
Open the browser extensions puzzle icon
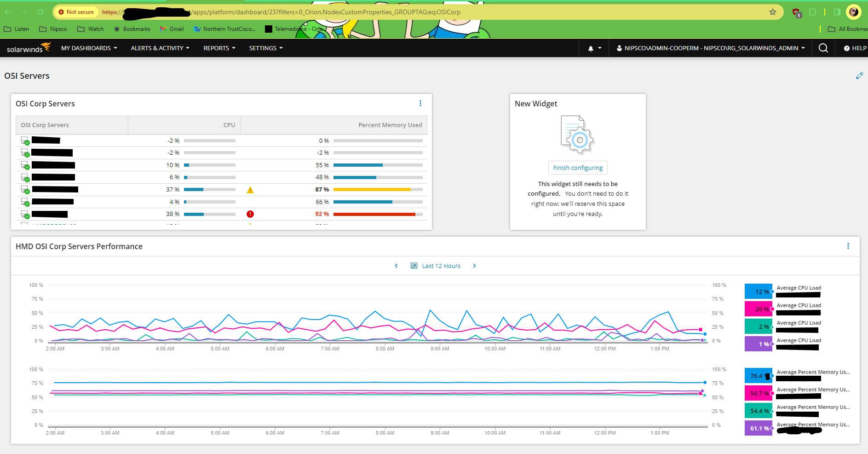[x=813, y=12]
